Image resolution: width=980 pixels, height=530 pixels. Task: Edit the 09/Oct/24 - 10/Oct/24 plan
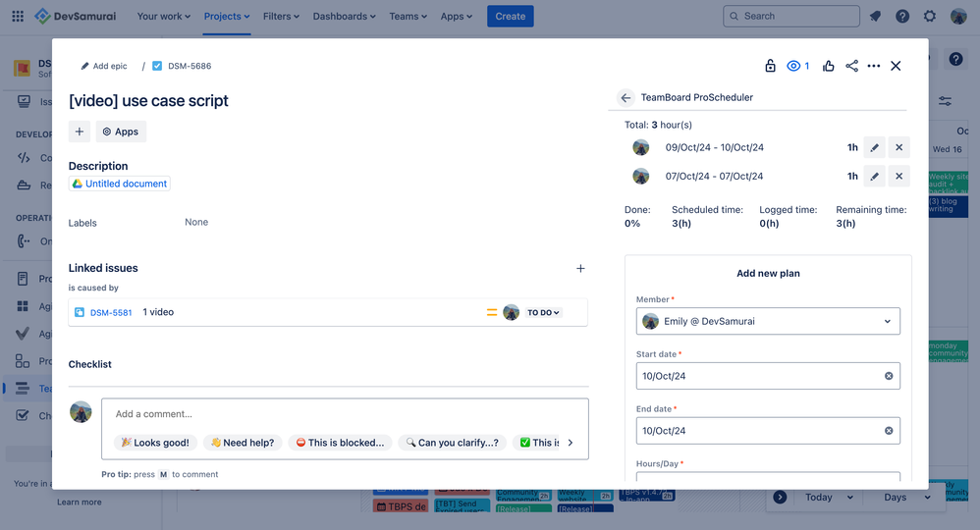click(x=874, y=147)
